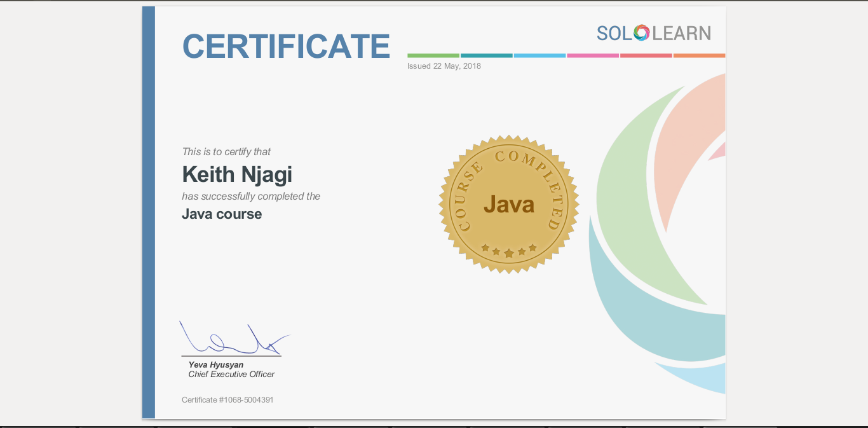Screen dimensions: 868x428
Task: Click the "This is to certify that" line
Action: point(226,151)
